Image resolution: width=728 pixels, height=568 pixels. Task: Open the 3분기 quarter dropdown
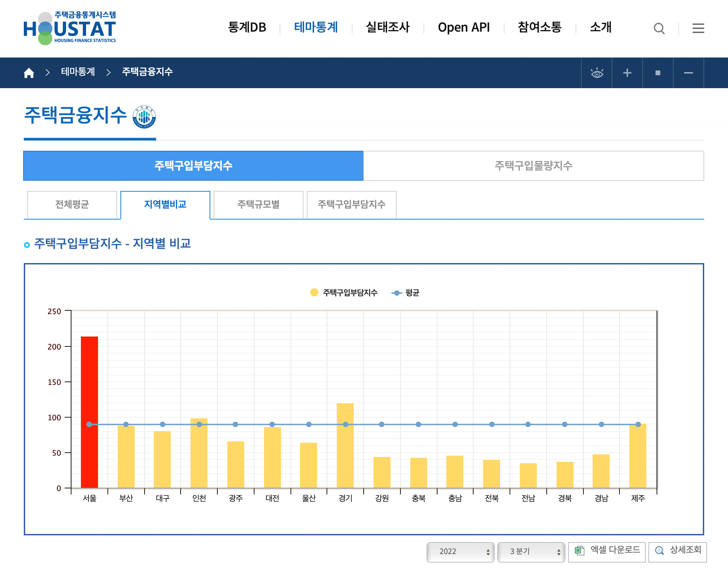point(531,552)
